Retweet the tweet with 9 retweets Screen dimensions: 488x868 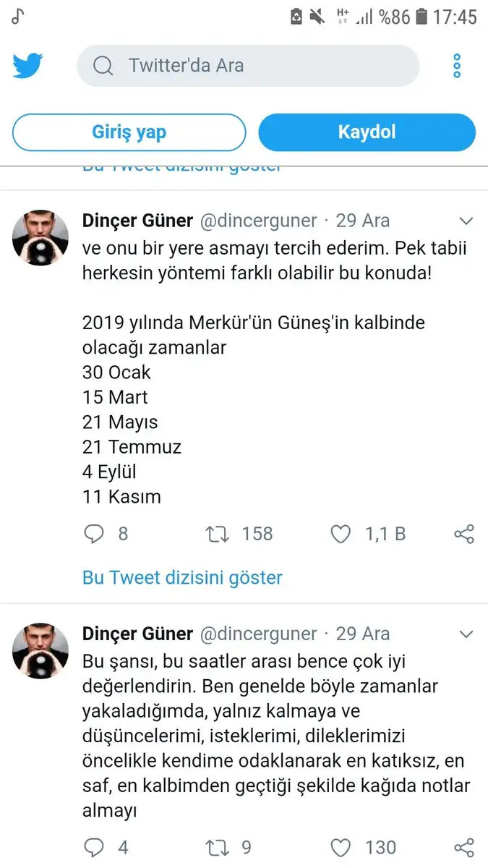pos(218,847)
